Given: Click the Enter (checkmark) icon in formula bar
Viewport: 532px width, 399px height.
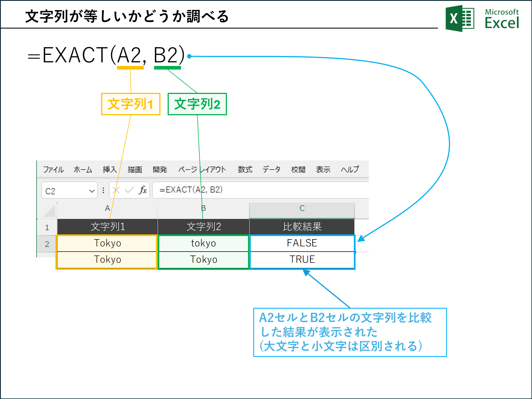Looking at the screenshot, I should 129,190.
